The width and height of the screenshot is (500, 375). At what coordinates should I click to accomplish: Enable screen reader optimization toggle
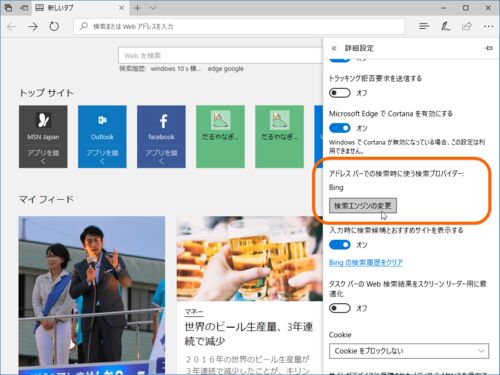340,308
